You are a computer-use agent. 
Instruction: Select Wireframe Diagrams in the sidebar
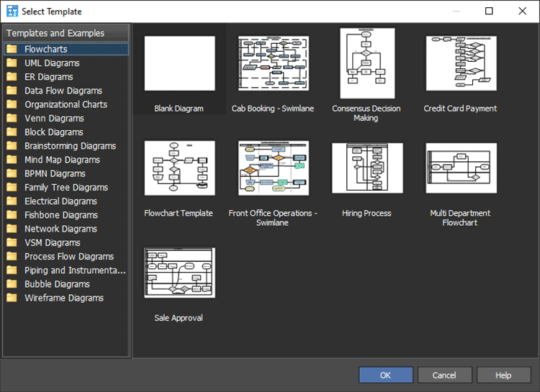(x=63, y=298)
